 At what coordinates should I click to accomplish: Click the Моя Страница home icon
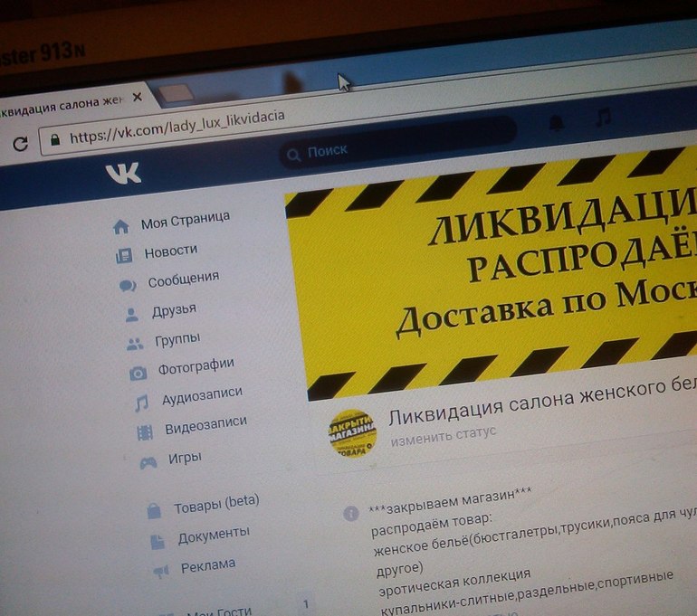pos(120,226)
